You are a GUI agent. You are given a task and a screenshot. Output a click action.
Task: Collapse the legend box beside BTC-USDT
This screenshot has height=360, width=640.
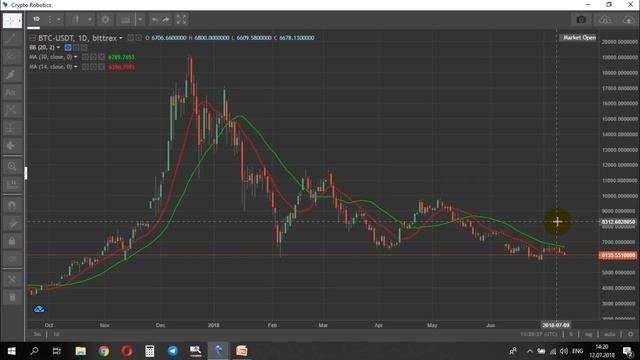(32, 38)
